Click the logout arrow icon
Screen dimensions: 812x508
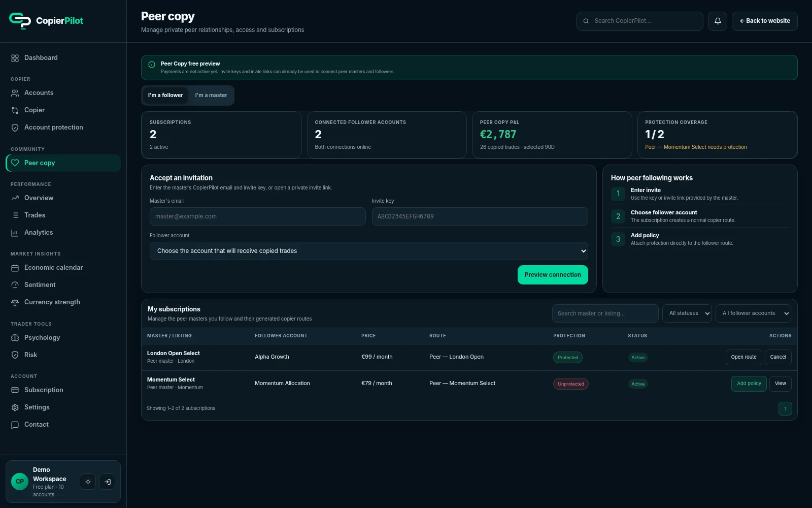(x=107, y=482)
